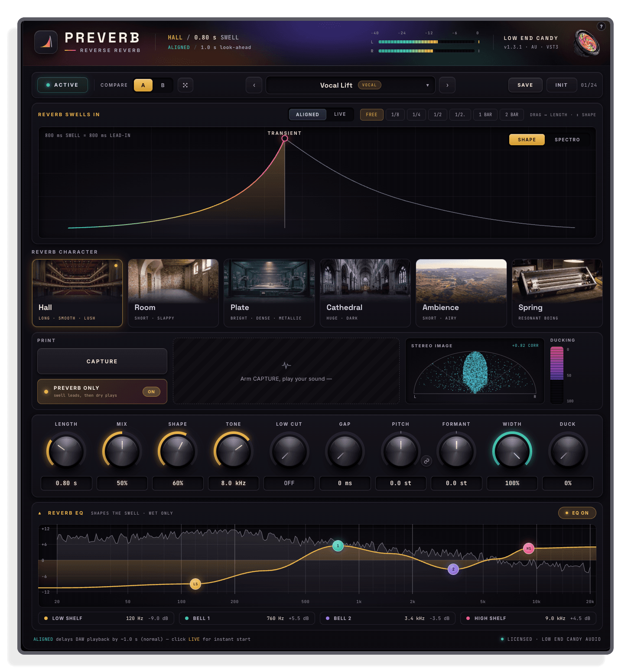Set swell length to dotted 1/2.
This screenshot has height=672, width=631.
460,114
